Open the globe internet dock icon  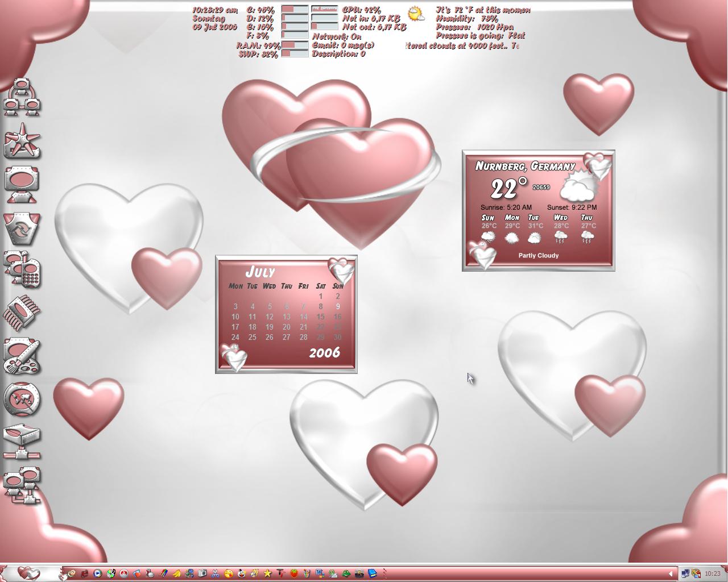click(x=22, y=400)
